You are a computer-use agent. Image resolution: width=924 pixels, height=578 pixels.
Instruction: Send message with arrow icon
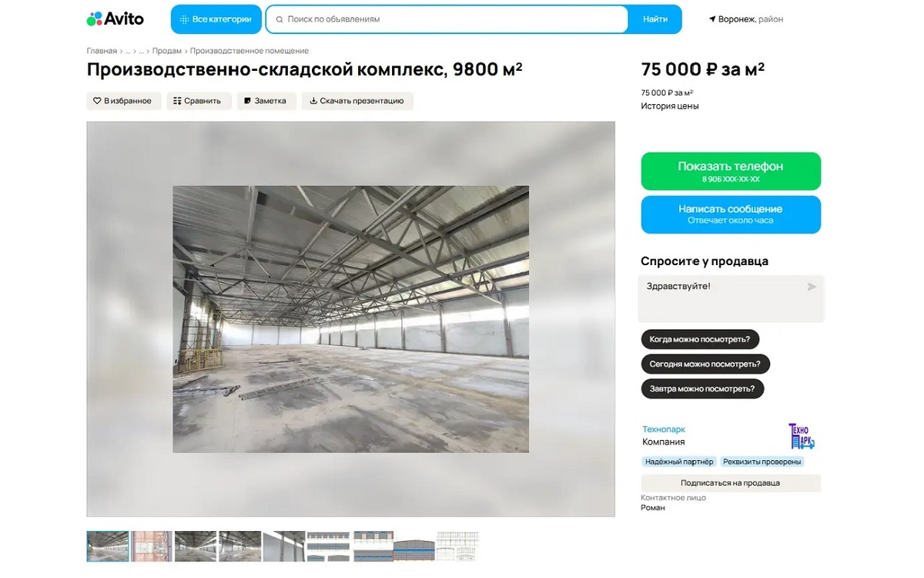[x=812, y=287]
